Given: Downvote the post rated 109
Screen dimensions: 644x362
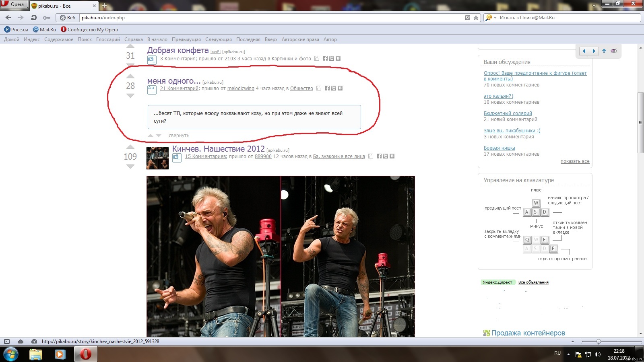Looking at the screenshot, I should point(130,167).
